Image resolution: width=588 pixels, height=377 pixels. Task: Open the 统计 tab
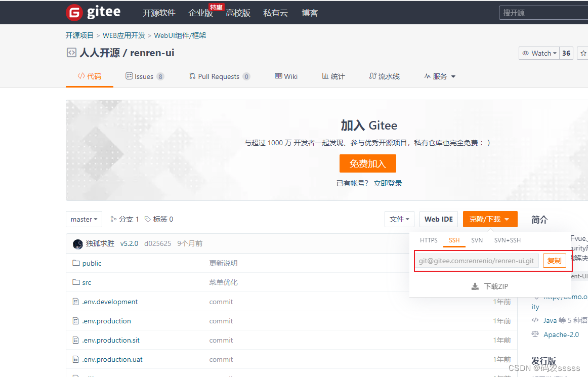tap(333, 76)
